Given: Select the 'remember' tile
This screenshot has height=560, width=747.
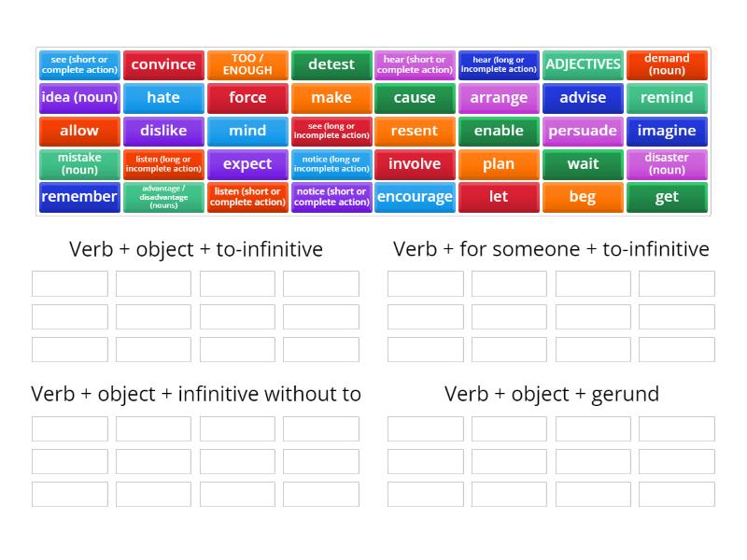Looking at the screenshot, I should click(79, 197).
